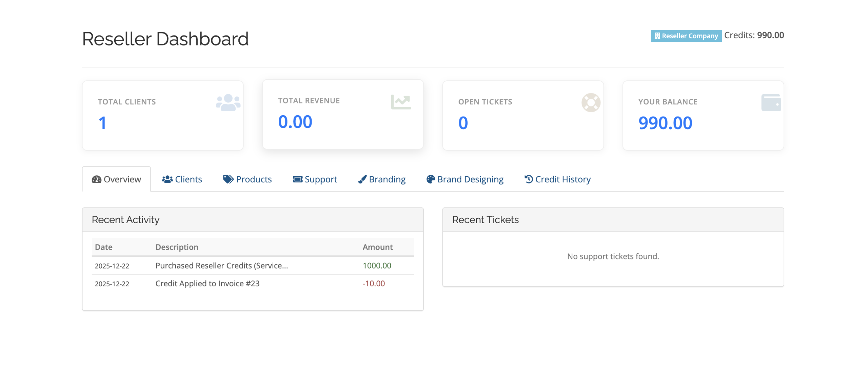868x371 pixels.
Task: Click the 990.00 balance value
Action: [665, 123]
